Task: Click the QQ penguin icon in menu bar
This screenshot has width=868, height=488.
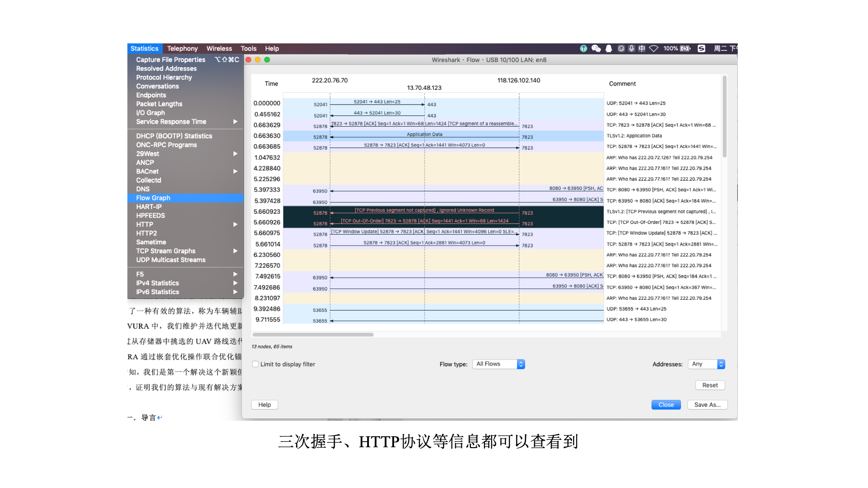Action: [608, 49]
